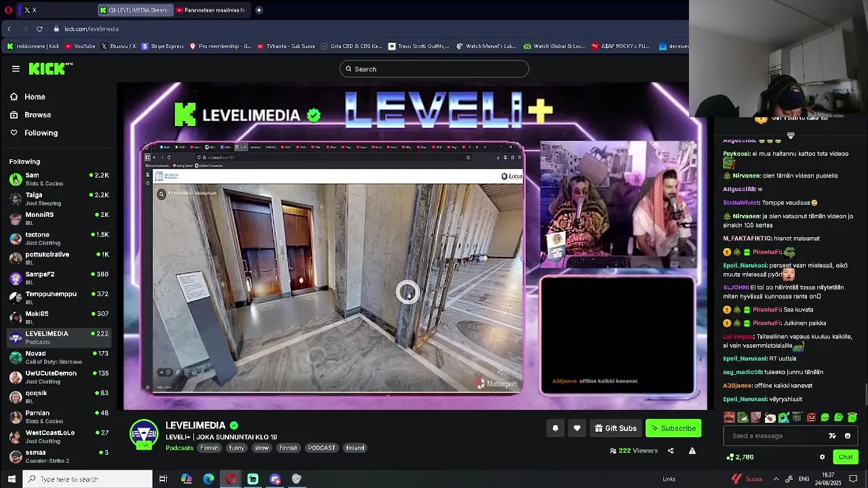Open Discord from the taskbar

(x=275, y=479)
